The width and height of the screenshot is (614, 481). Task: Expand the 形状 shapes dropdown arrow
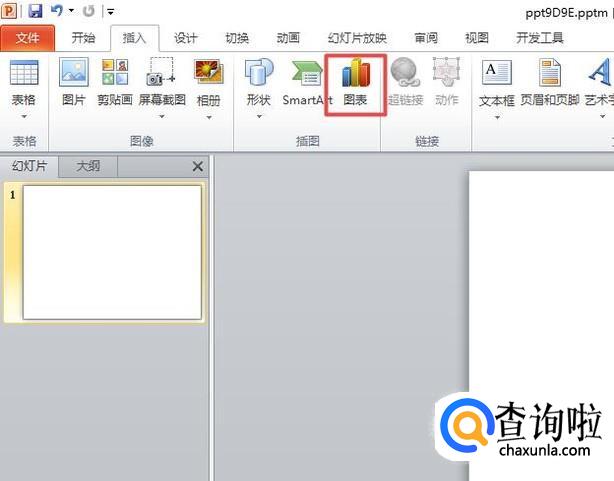coord(259,117)
